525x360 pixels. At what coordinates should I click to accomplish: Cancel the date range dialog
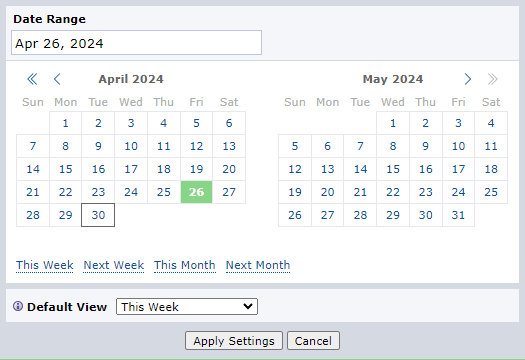coord(313,341)
